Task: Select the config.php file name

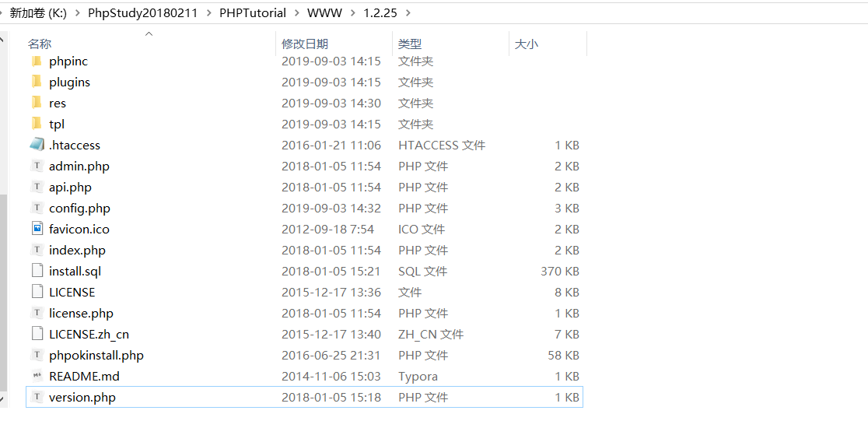Action: tap(79, 208)
